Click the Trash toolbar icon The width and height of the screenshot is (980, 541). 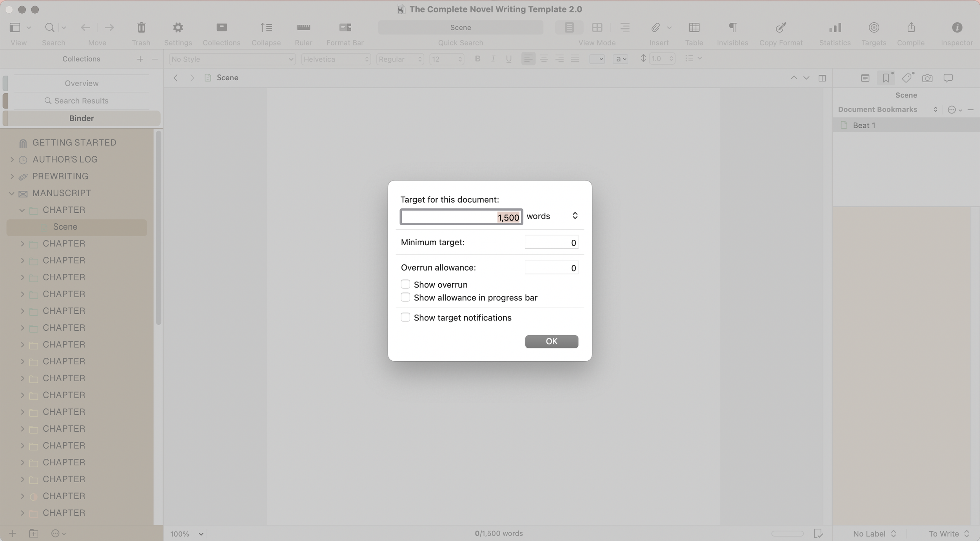141,27
